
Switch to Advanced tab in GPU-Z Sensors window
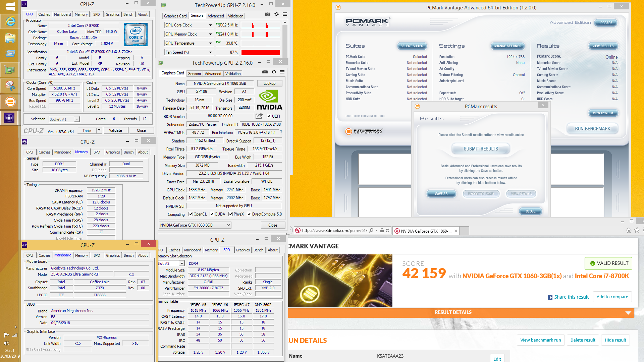coord(215,16)
